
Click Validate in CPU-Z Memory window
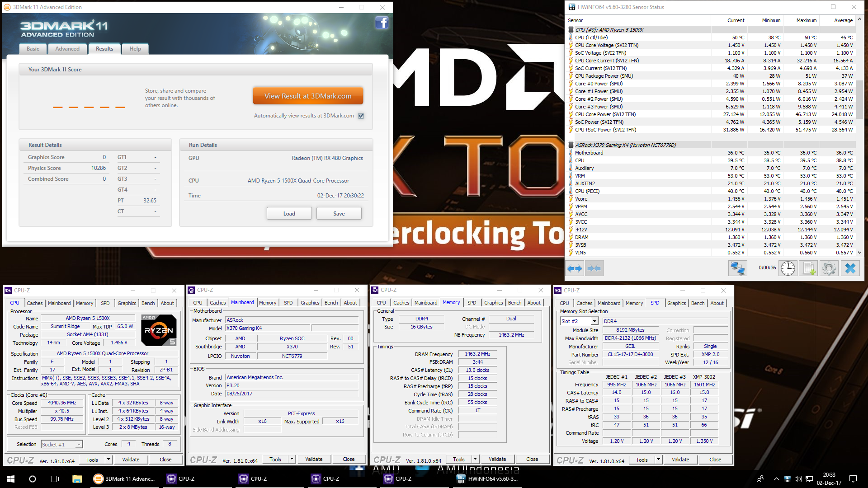click(x=497, y=459)
